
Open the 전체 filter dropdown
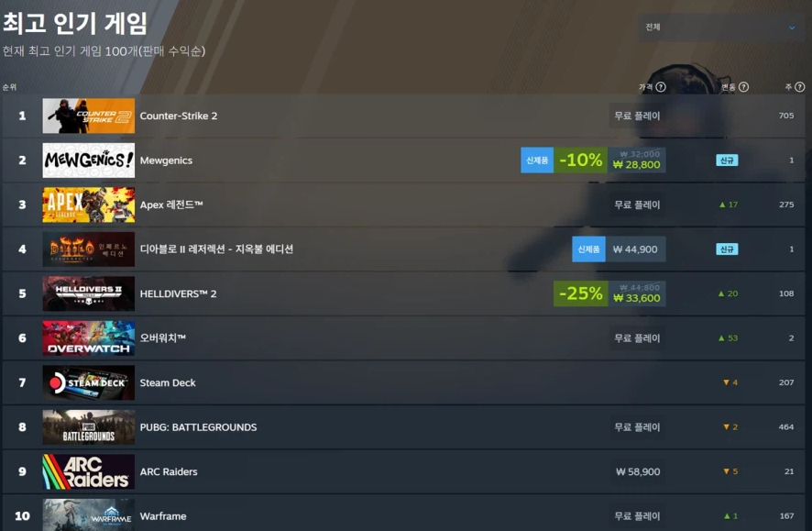tap(720, 28)
